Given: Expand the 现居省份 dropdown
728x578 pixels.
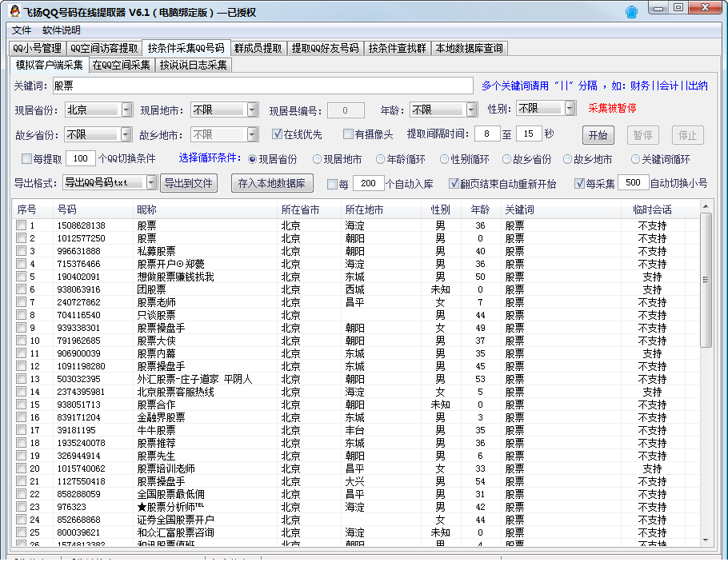Looking at the screenshot, I should pyautogui.click(x=126, y=110).
